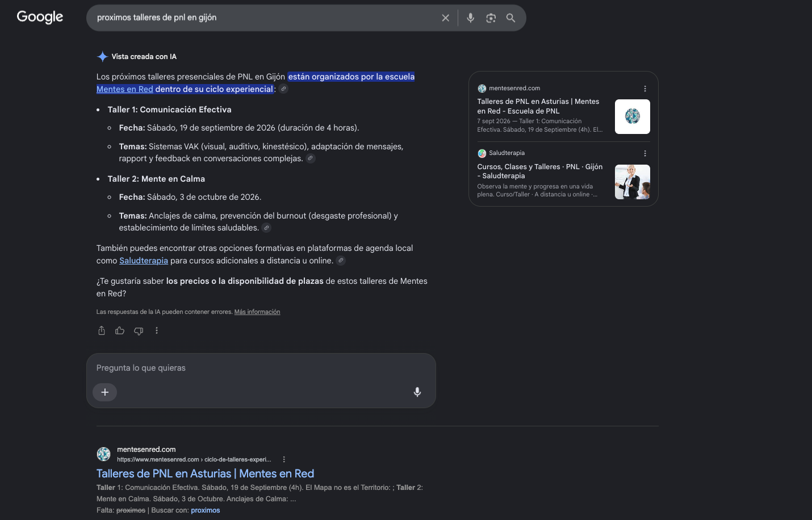Open options menu for the Saludterapia source card
This screenshot has width=812, height=520.
tap(645, 153)
